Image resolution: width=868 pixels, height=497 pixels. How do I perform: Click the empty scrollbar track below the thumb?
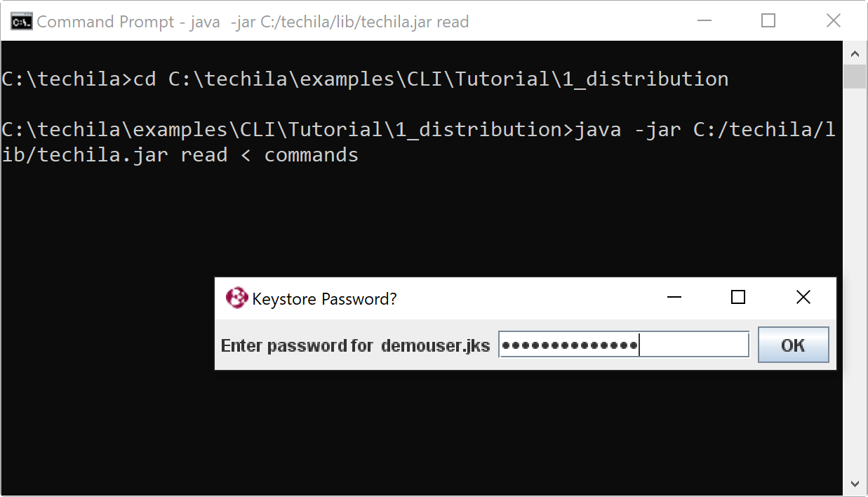point(854,281)
